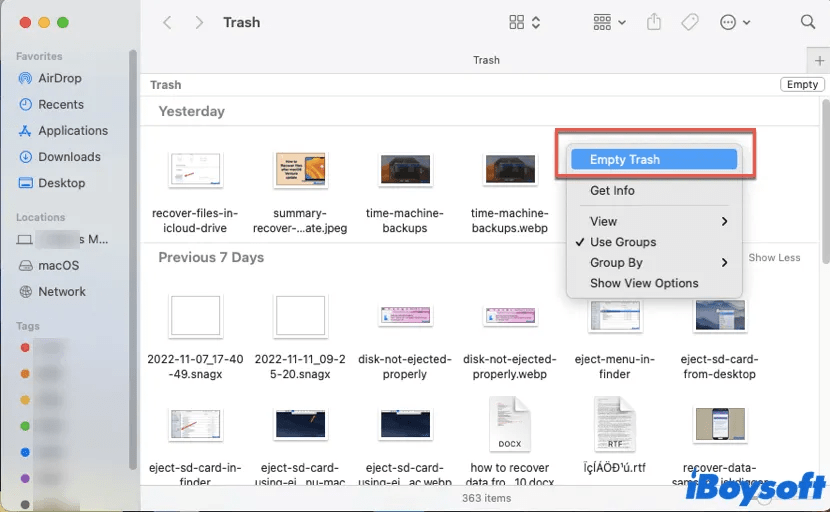This screenshot has width=834, height=512.
Task: Select the 2022-11-11_09-25-20.snagx file
Action: 300,315
